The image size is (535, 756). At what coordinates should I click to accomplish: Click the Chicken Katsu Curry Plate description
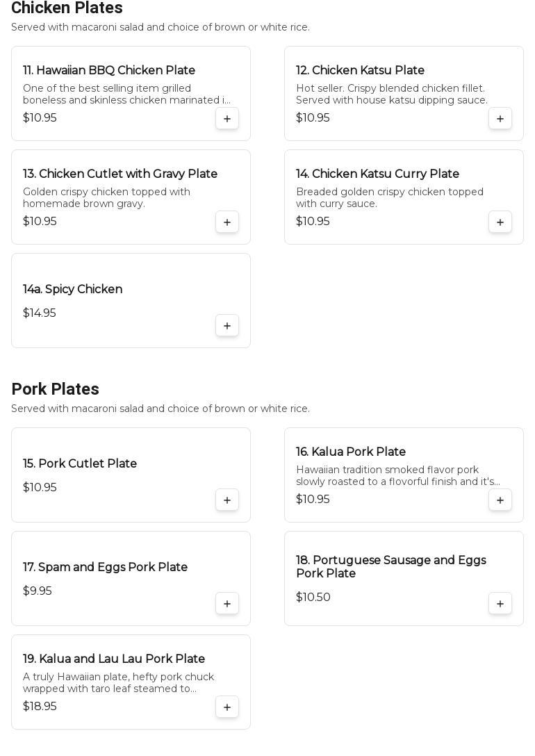tap(389, 197)
